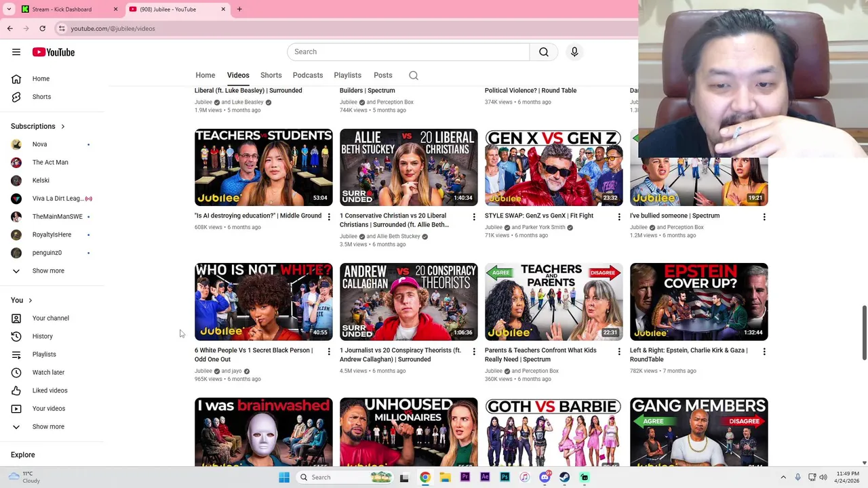Switch to channel Home tab

pos(205,75)
